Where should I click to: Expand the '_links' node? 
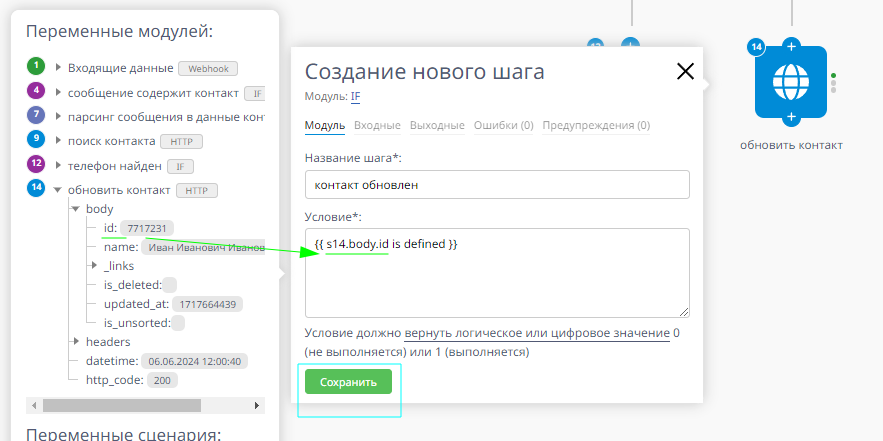(93, 265)
